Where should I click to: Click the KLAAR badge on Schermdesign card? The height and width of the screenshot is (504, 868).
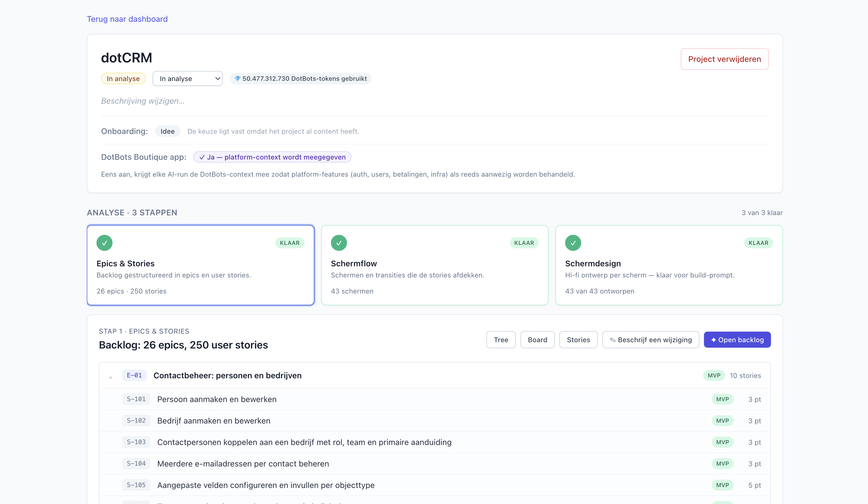758,243
